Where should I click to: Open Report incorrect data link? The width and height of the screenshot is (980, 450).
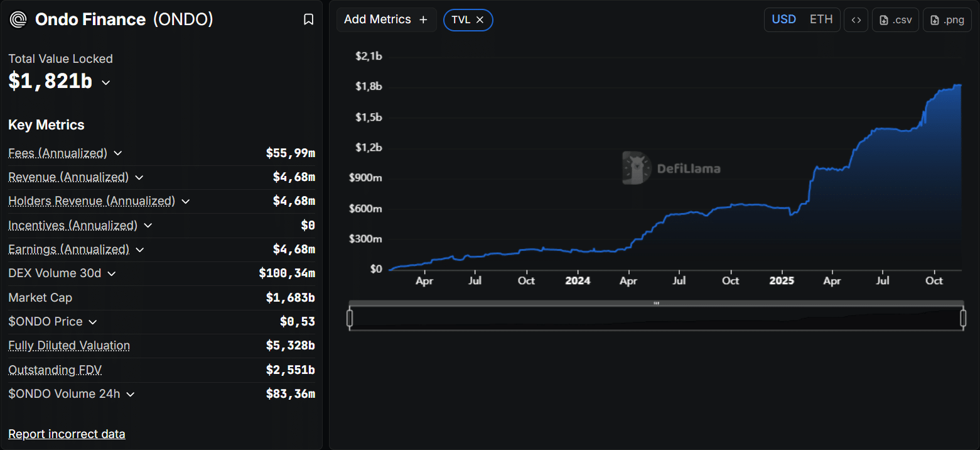point(67,434)
